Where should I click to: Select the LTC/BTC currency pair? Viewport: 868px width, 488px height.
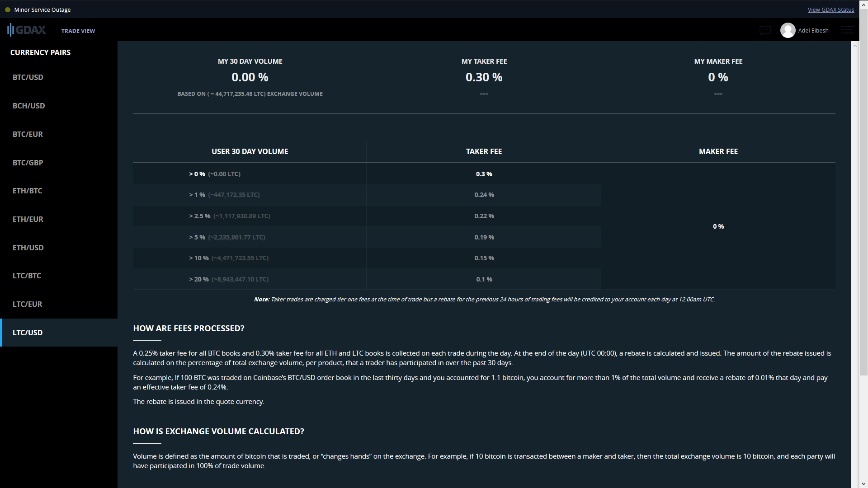(59, 276)
